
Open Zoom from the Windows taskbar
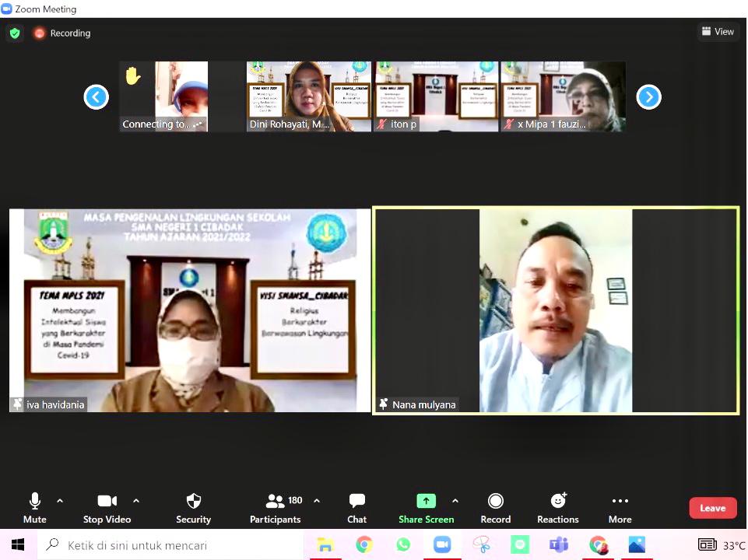click(442, 544)
